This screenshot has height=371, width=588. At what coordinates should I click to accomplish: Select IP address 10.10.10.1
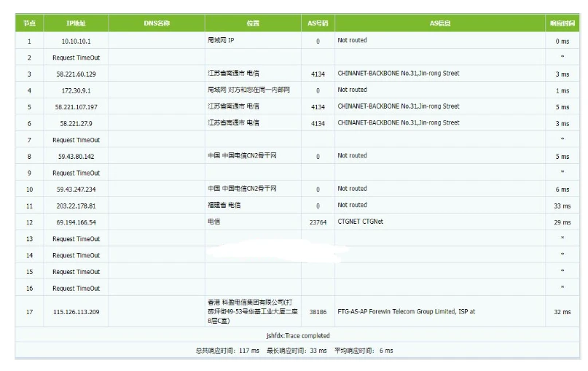click(x=76, y=41)
